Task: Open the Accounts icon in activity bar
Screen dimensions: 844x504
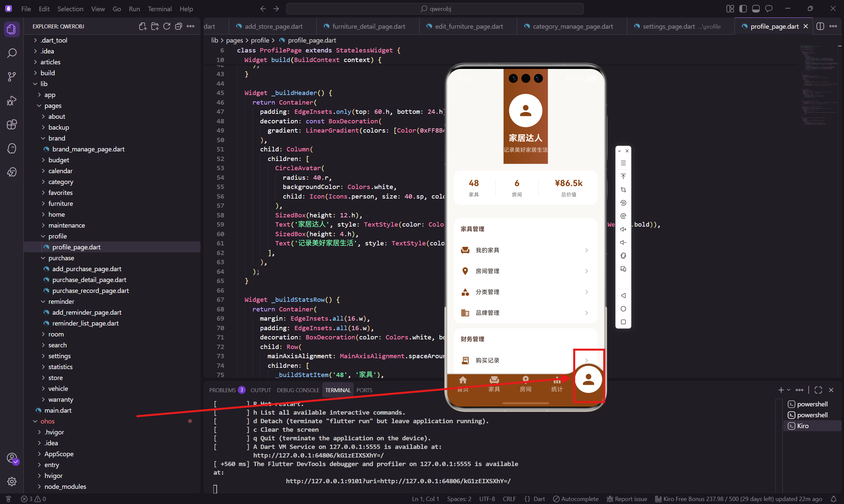Action: click(x=12, y=458)
